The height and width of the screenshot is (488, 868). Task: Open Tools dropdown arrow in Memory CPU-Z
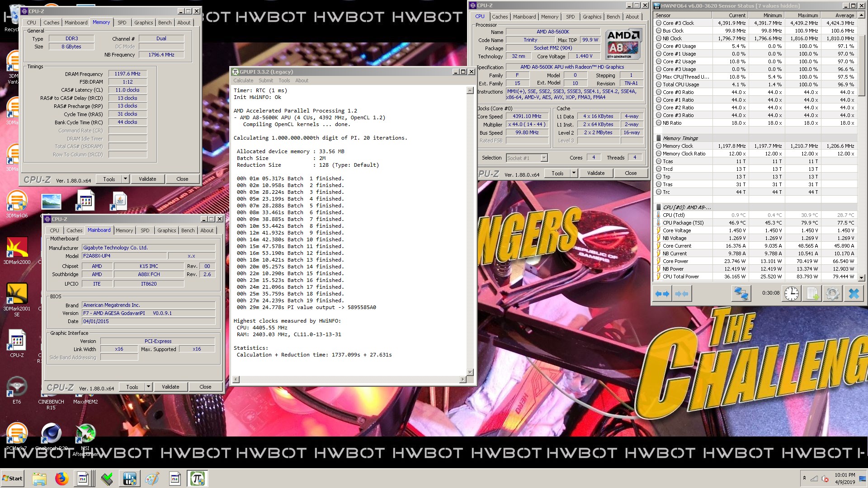click(x=126, y=179)
